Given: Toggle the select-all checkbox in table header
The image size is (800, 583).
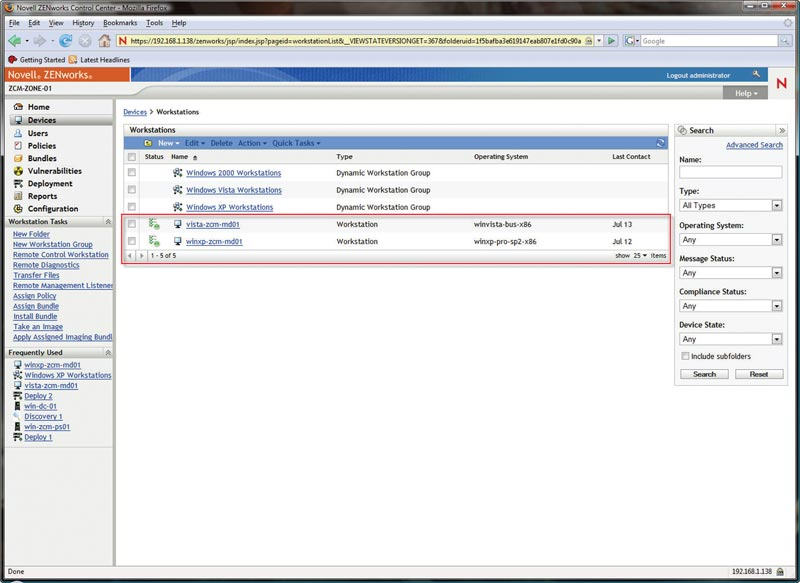Looking at the screenshot, I should (x=132, y=157).
